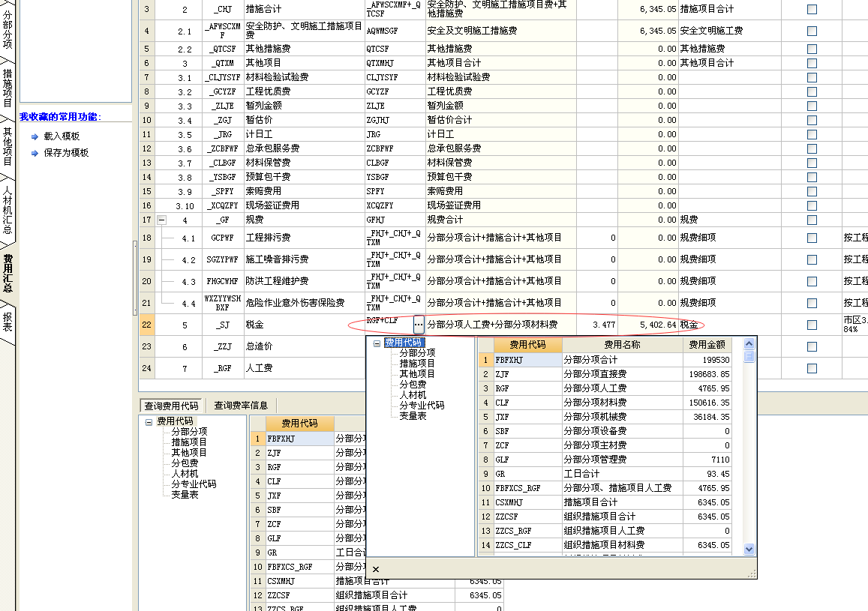Viewport: 868px width, 611px height.
Task: Select 其他项目 in popup tree
Action: coord(417,374)
